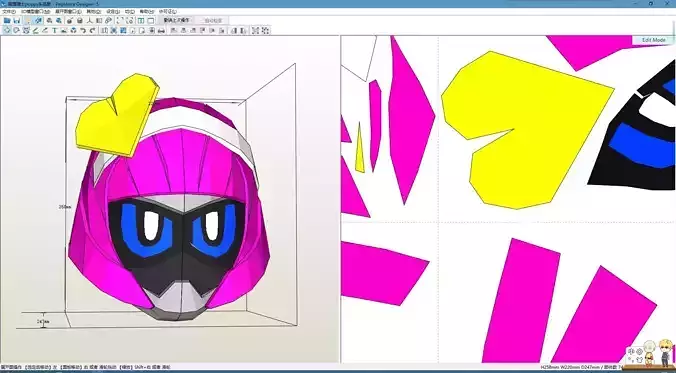Click the dark unfold button in toolbar
Image resolution: width=676 pixels, height=373 pixels.
176,20
